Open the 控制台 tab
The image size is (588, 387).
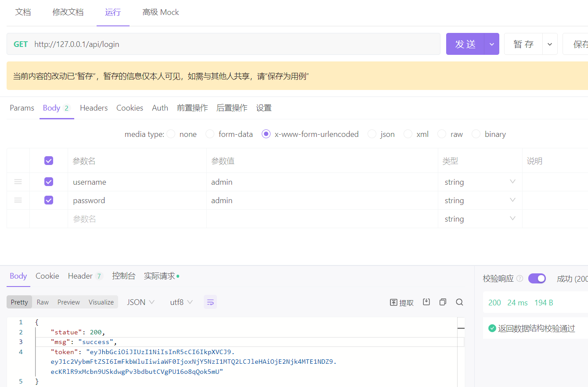pos(123,276)
